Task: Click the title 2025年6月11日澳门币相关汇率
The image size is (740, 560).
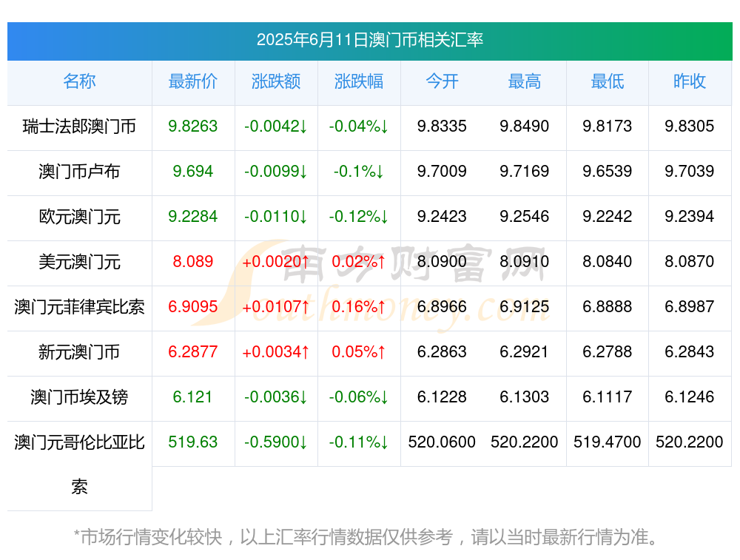Action: click(x=369, y=40)
